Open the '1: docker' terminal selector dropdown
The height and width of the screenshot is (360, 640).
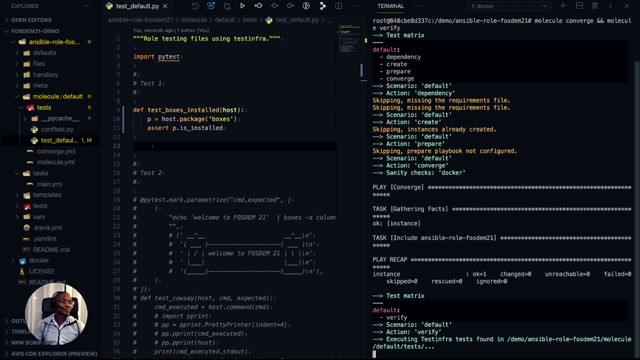coord(508,6)
